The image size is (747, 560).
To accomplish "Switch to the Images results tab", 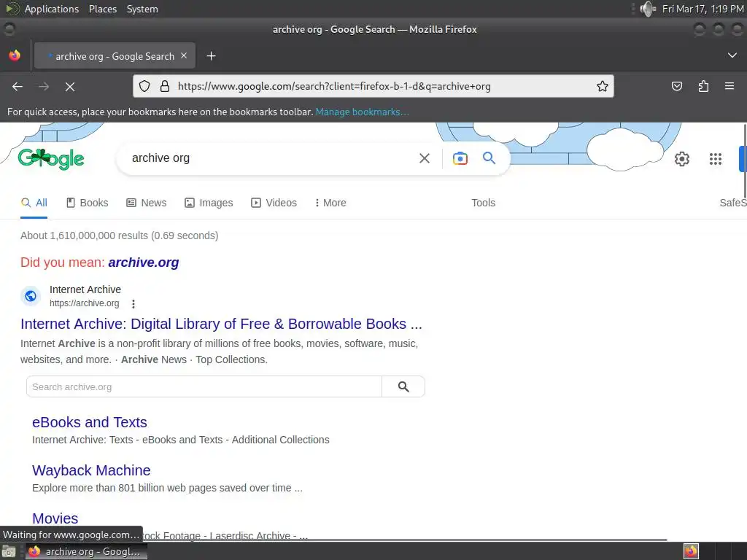I will tap(209, 203).
